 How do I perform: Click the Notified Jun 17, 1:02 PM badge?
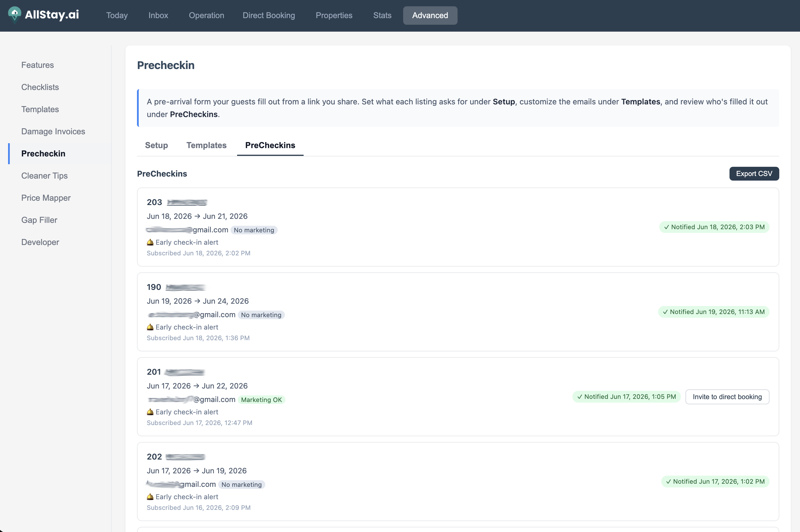[715, 481]
